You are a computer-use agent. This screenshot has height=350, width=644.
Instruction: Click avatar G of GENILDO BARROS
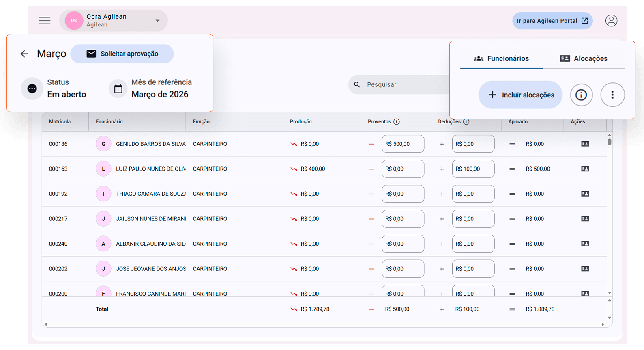point(103,144)
